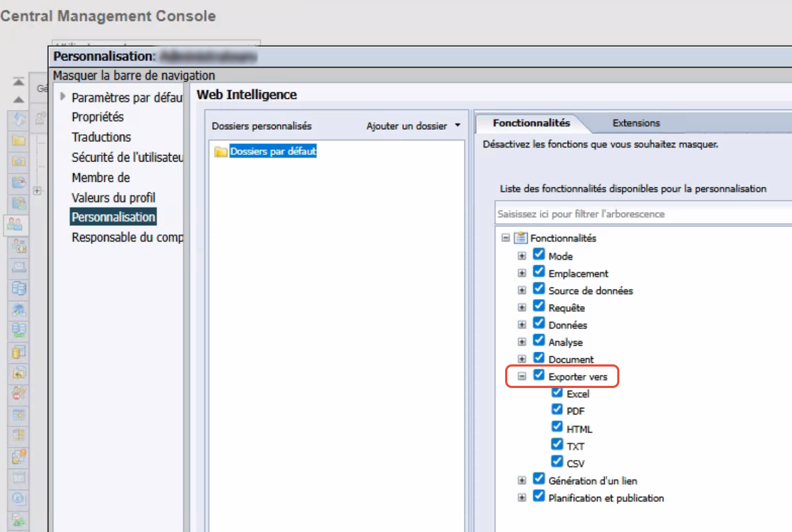The width and height of the screenshot is (792, 532).
Task: Disable the PDF export checkbox
Action: (557, 409)
